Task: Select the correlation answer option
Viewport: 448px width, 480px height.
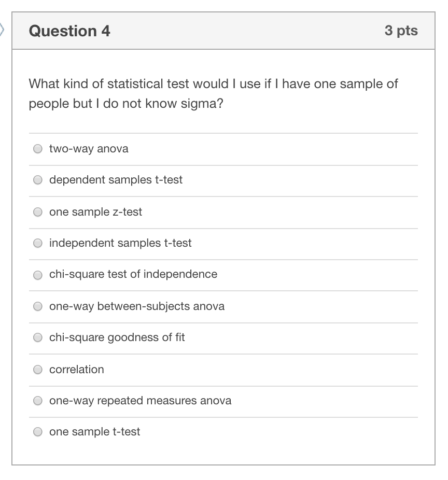Action: point(37,369)
